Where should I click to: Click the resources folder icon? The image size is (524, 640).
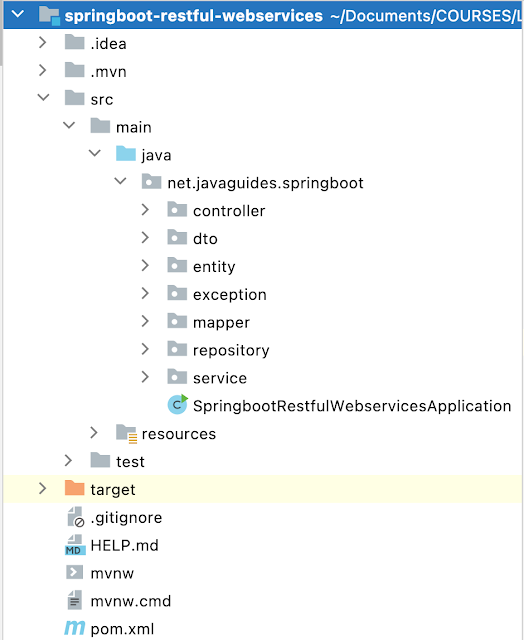click(x=126, y=433)
